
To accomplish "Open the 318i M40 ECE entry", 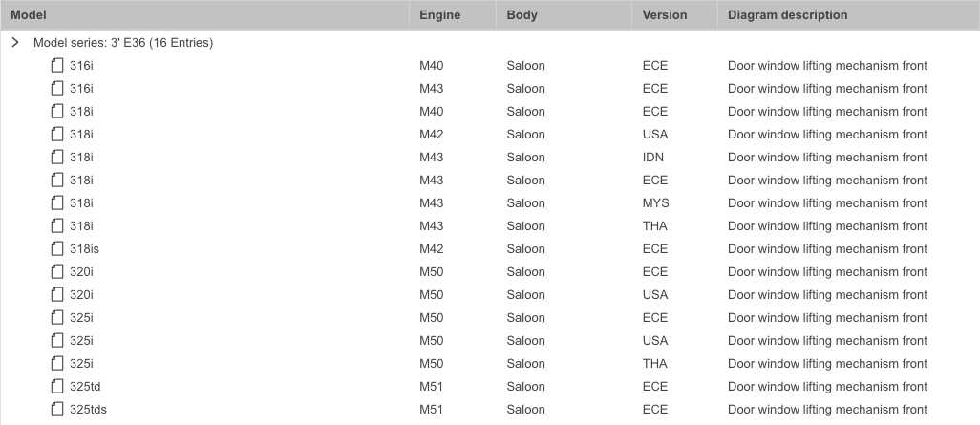I will pos(490,111).
